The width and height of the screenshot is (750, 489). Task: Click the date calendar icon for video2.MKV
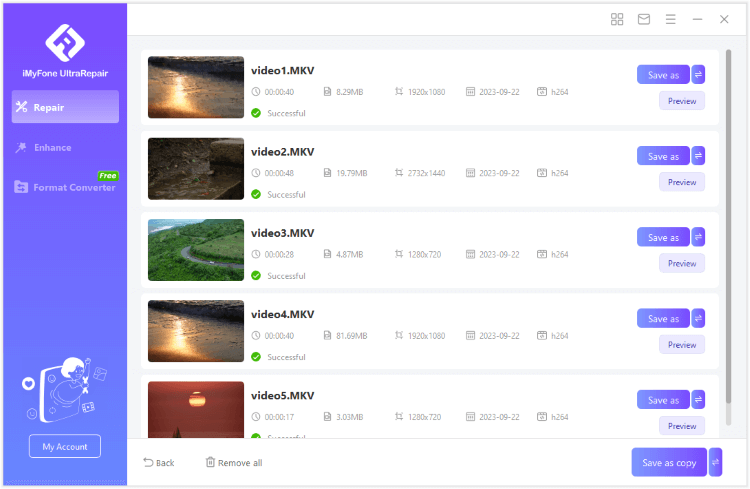click(470, 173)
